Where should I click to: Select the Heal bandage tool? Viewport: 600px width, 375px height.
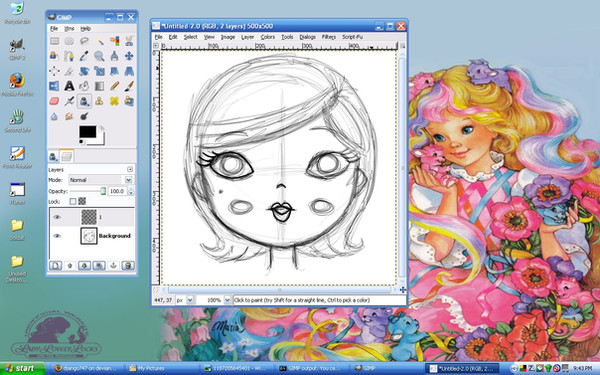[114, 101]
